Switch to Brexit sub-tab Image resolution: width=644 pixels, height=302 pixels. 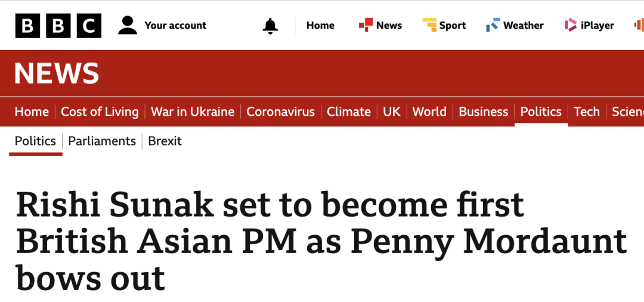165,141
